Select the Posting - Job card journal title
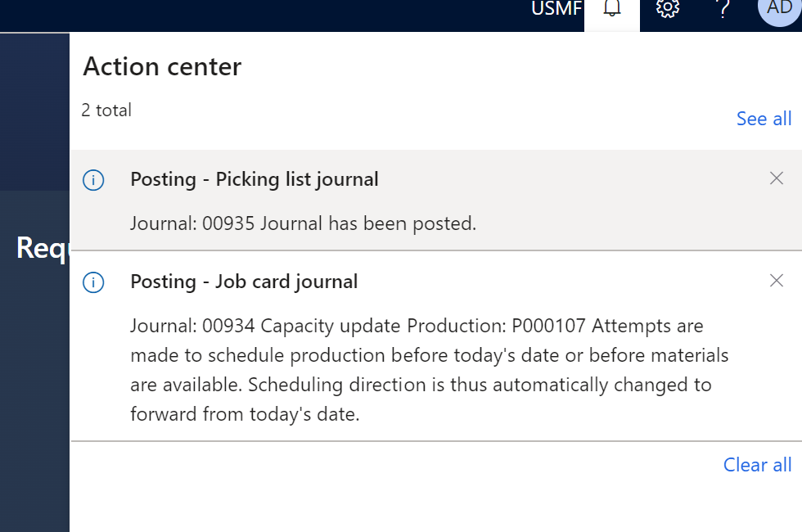Image resolution: width=802 pixels, height=532 pixels. pyautogui.click(x=244, y=282)
